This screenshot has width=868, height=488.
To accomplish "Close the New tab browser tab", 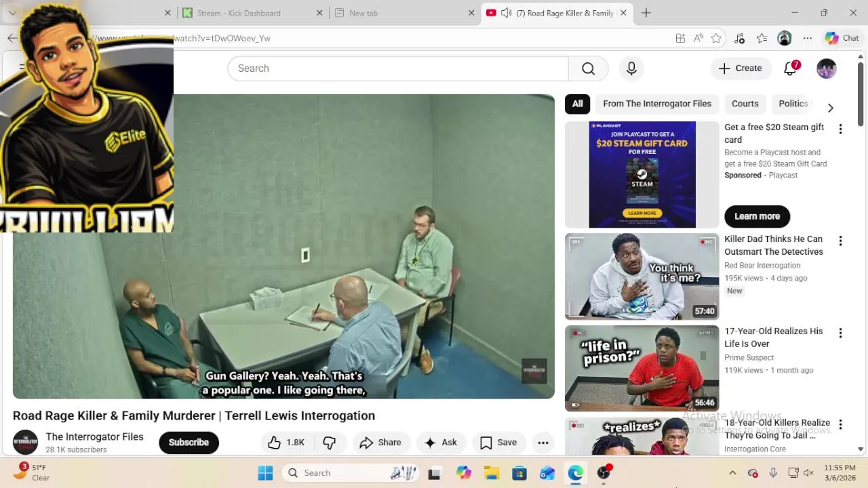I will click(471, 13).
